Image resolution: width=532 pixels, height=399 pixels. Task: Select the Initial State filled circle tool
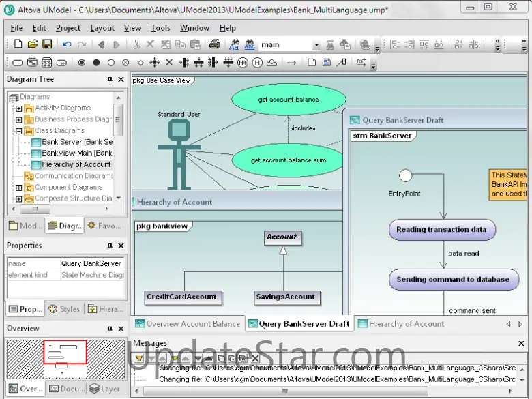tap(96, 63)
